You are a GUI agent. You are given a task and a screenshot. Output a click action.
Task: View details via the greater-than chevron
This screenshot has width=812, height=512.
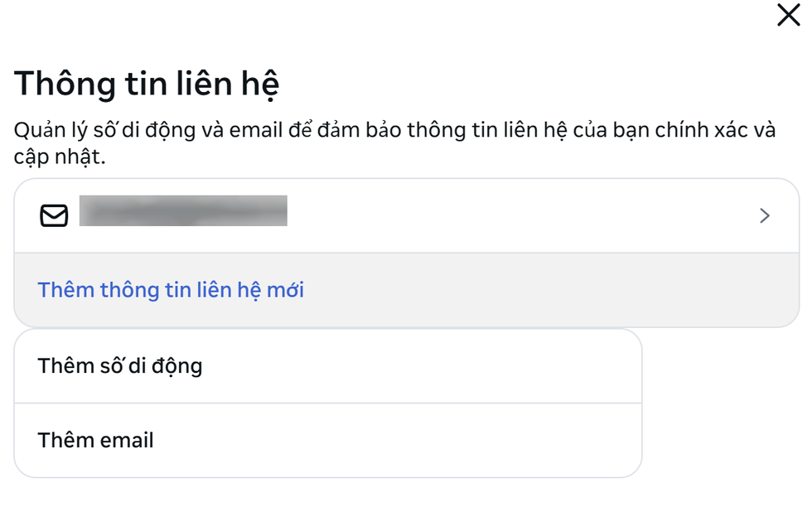pyautogui.click(x=764, y=216)
